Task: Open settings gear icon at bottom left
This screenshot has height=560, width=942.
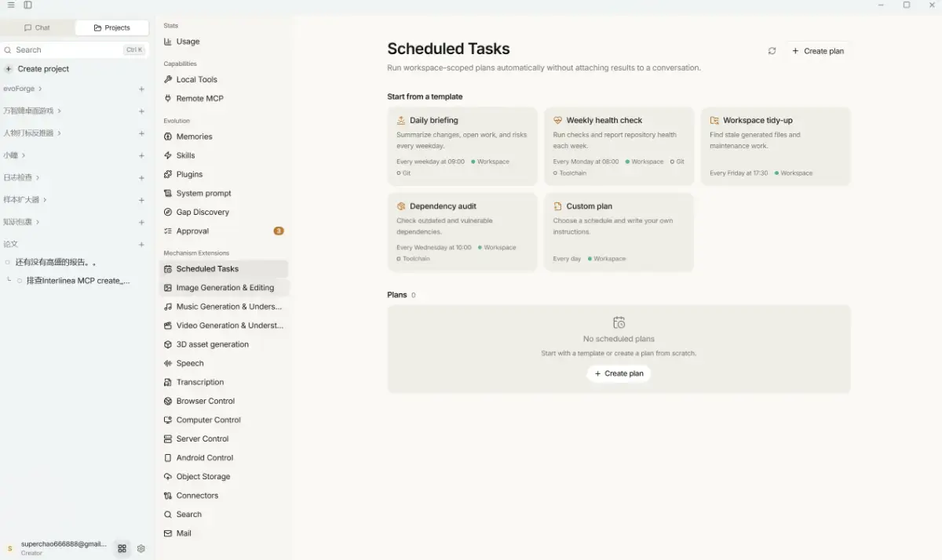Action: 141,549
